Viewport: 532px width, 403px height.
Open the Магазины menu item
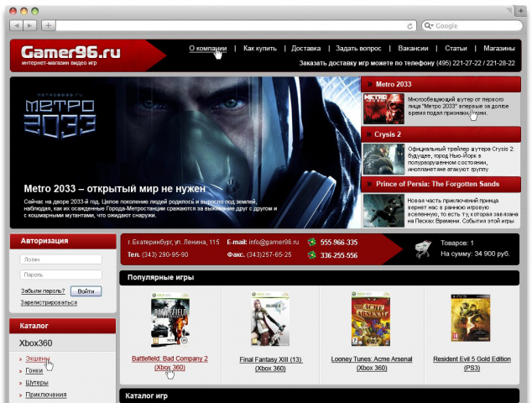pyautogui.click(x=499, y=48)
